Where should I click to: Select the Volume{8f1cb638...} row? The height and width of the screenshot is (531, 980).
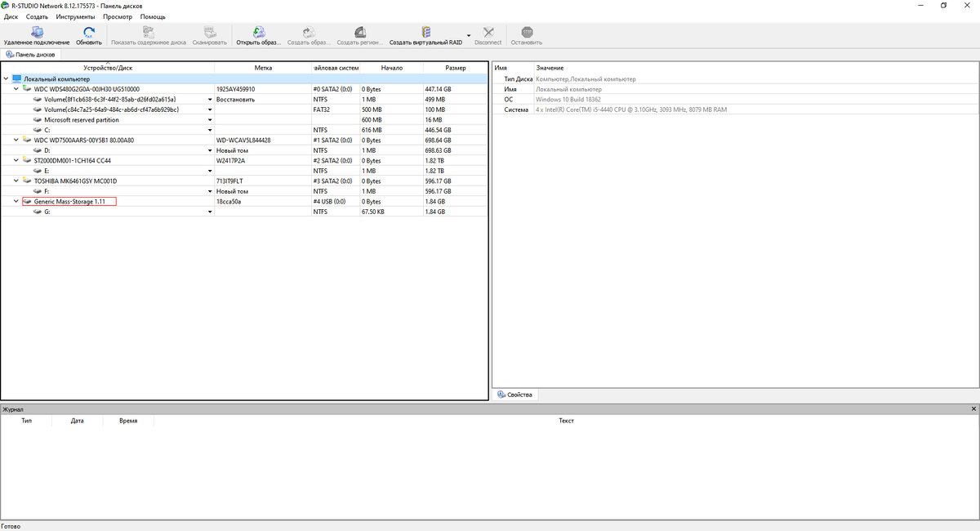(244, 99)
